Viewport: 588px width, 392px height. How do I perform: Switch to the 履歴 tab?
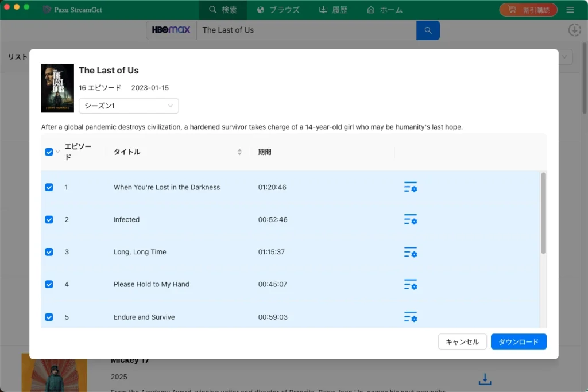[x=334, y=10]
